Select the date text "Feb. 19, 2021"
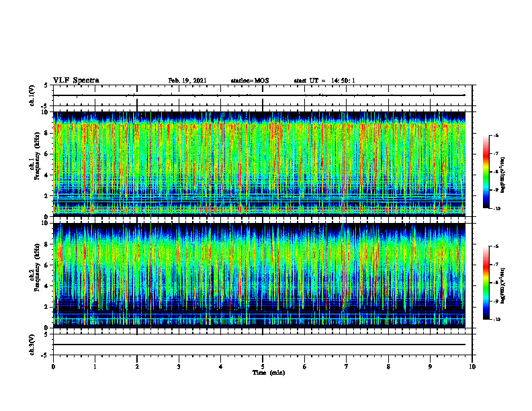Screen dimensions: 532x411 187,81
